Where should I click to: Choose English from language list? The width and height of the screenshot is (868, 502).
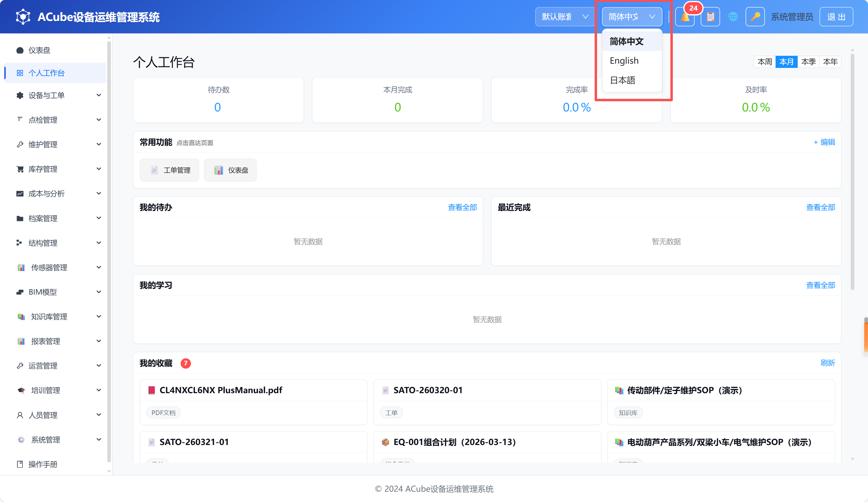tap(632, 61)
